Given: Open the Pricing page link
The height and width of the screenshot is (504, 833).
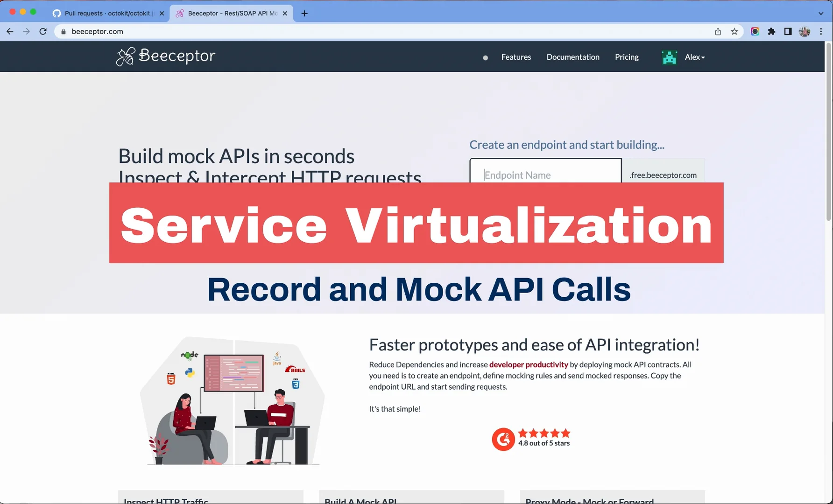Looking at the screenshot, I should 627,57.
